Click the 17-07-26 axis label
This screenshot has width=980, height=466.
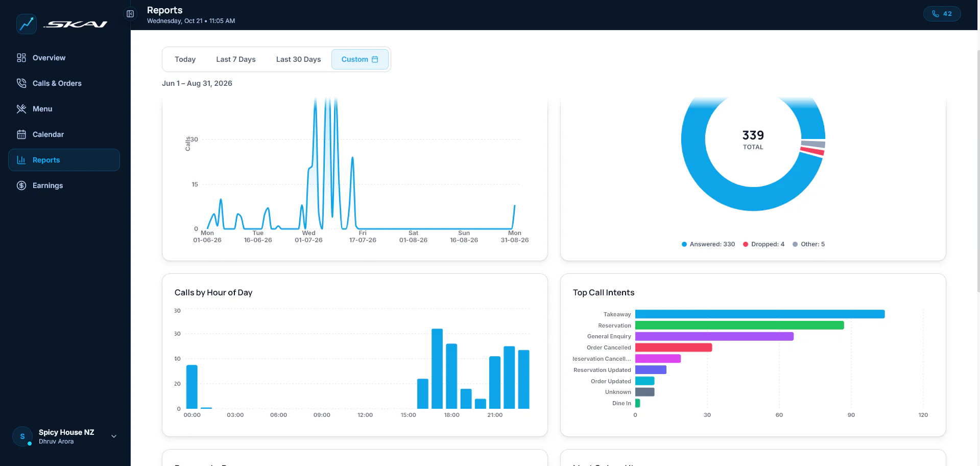[363, 240]
